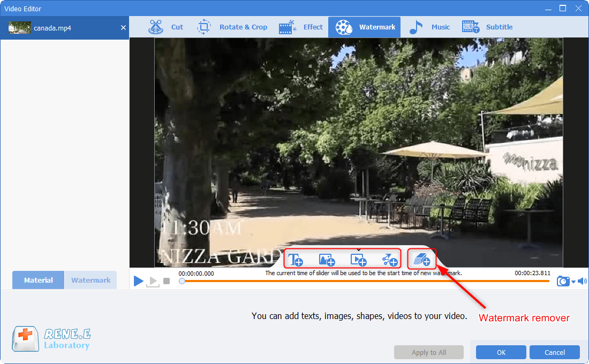The height and width of the screenshot is (364, 589).
Task: Open the Effect tab
Action: (x=301, y=27)
